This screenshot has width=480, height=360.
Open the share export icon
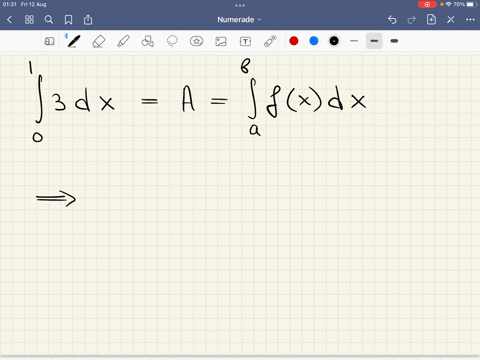tap(88, 20)
